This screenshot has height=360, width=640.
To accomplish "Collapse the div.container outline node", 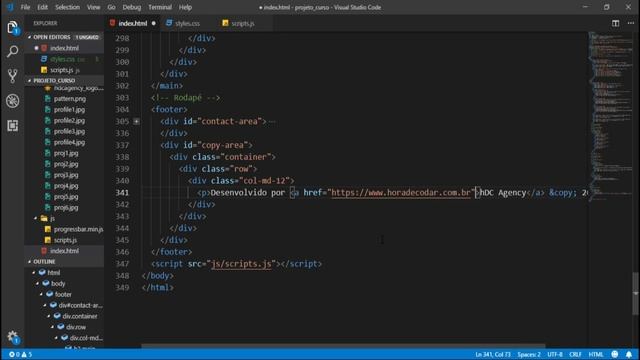I will click(x=49, y=316).
